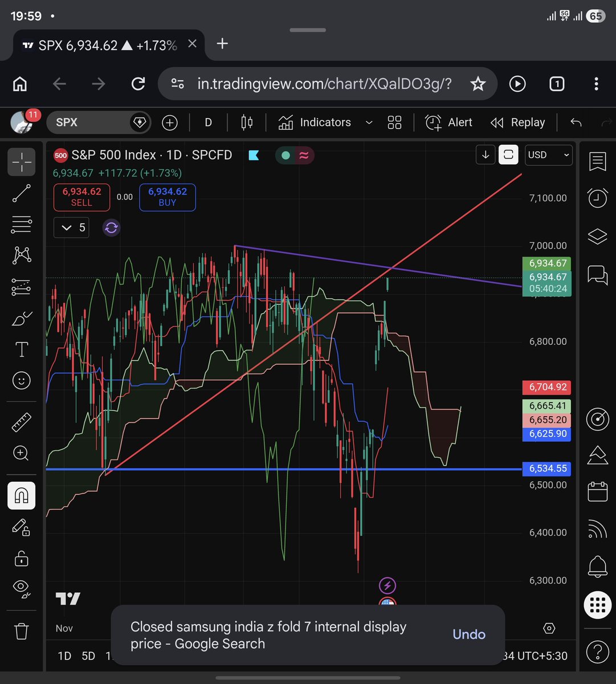Go to the browser home page
Viewport: 616px width, 684px height.
20,84
